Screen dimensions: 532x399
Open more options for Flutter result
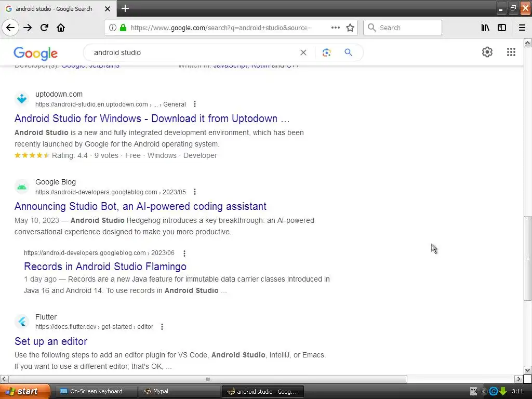click(162, 326)
